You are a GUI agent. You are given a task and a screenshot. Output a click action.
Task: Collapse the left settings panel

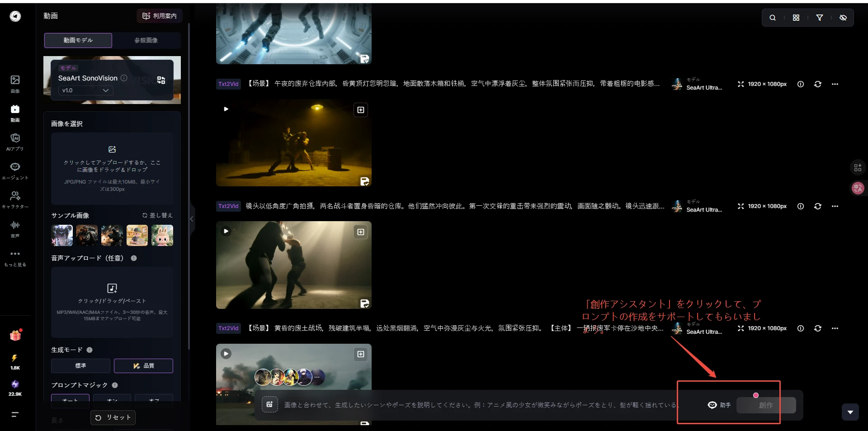point(192,219)
